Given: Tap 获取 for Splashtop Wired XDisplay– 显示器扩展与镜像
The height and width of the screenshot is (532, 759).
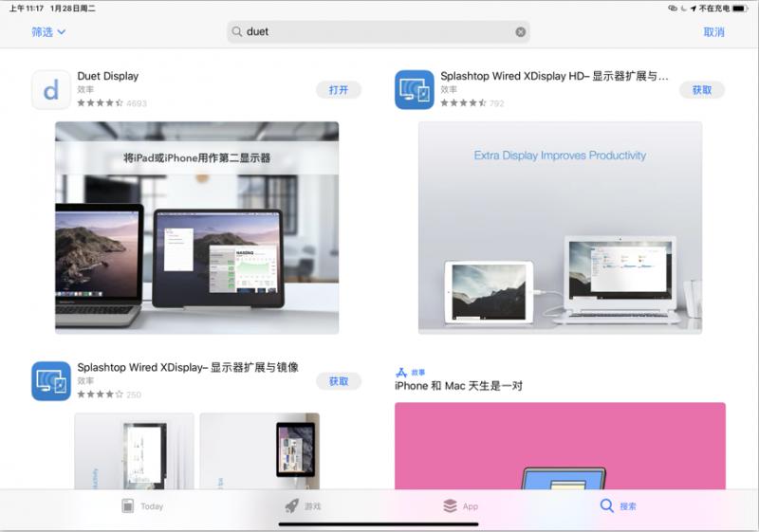Looking at the screenshot, I should [x=339, y=381].
